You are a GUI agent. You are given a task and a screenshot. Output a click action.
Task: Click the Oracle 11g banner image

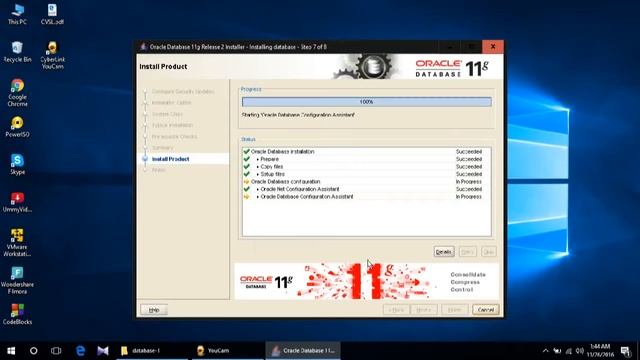coord(367,281)
